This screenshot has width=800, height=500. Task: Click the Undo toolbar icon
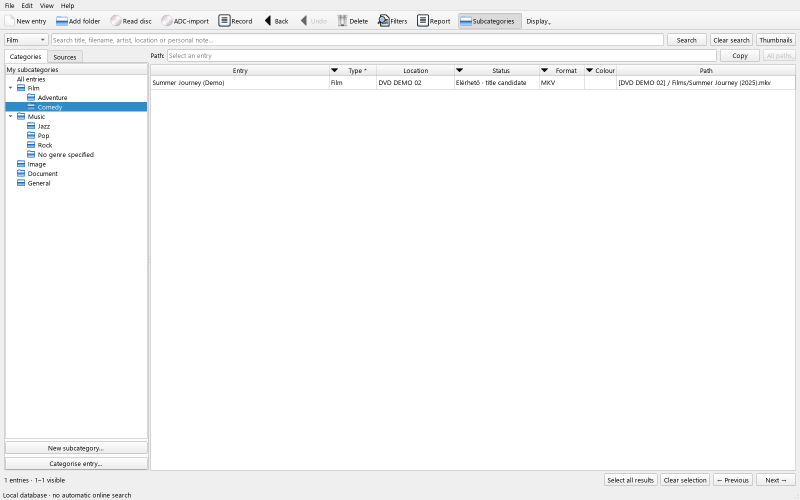click(x=304, y=21)
